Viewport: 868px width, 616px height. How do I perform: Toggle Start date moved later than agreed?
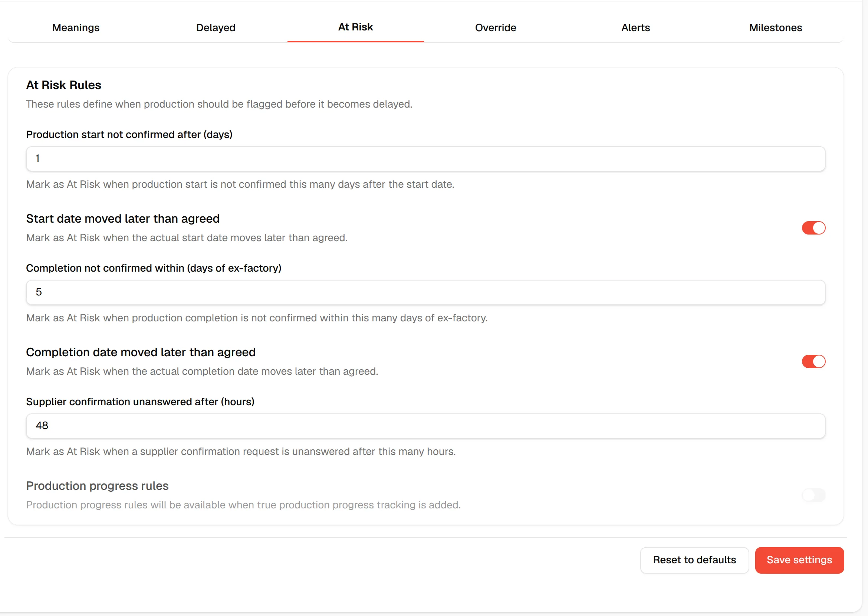[x=813, y=228]
